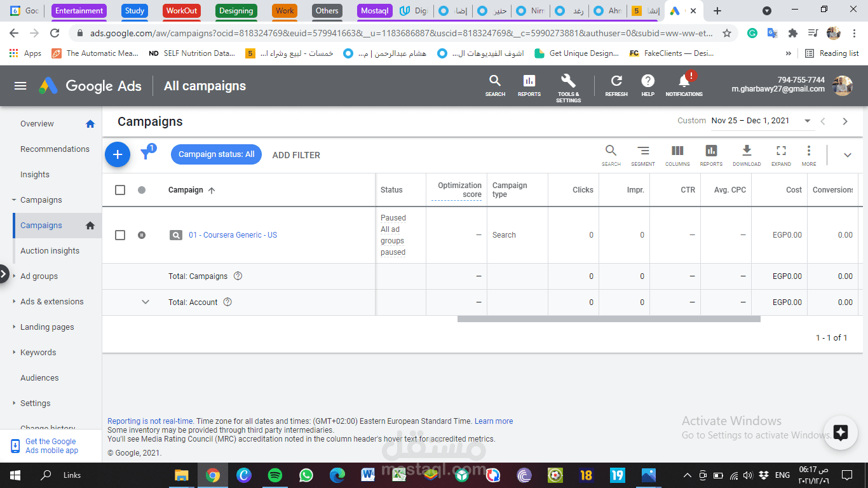Image resolution: width=868 pixels, height=488 pixels.
Task: Open Audiences page
Action: coord(39,377)
